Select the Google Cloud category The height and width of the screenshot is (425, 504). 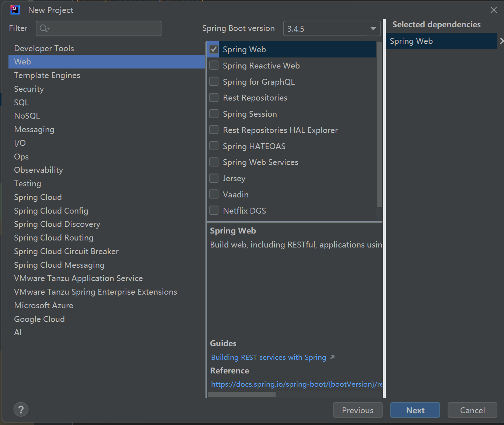click(107, 319)
